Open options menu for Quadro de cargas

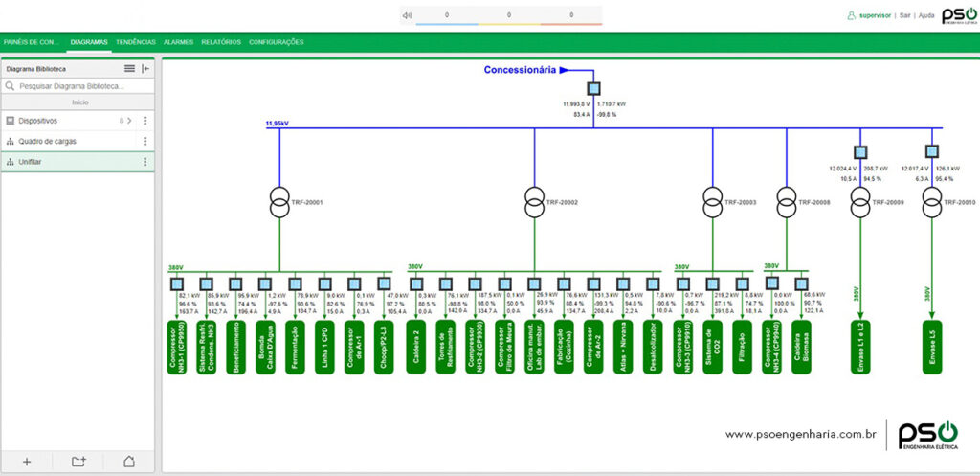tap(145, 142)
